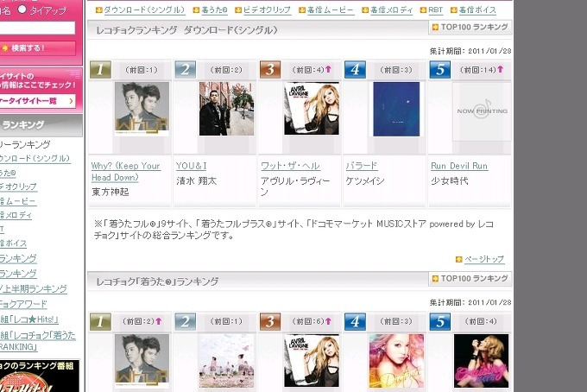This screenshot has width=587, height=392.
Task: Open sidebar レコ★Hits! program link
Action: tap(28, 319)
